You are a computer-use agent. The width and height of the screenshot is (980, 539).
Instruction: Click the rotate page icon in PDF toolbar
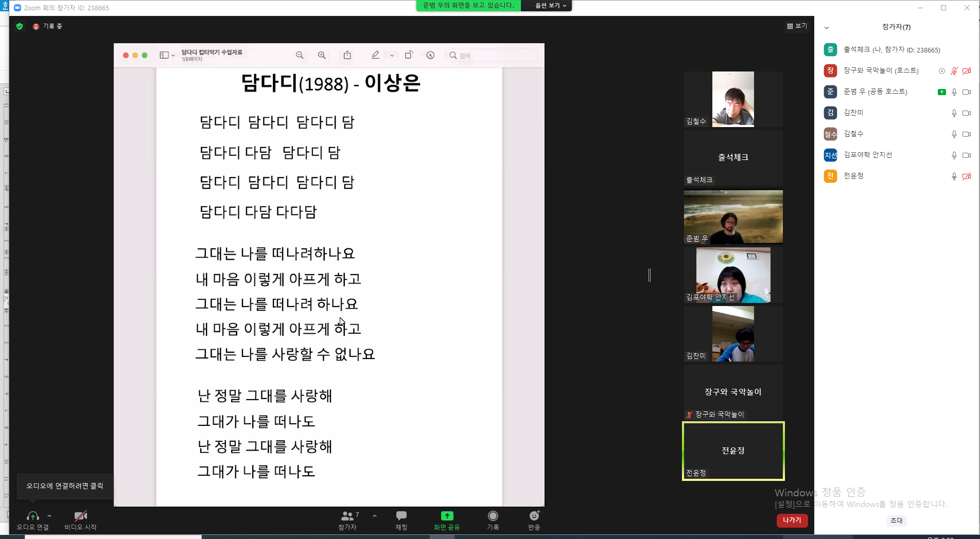[409, 55]
